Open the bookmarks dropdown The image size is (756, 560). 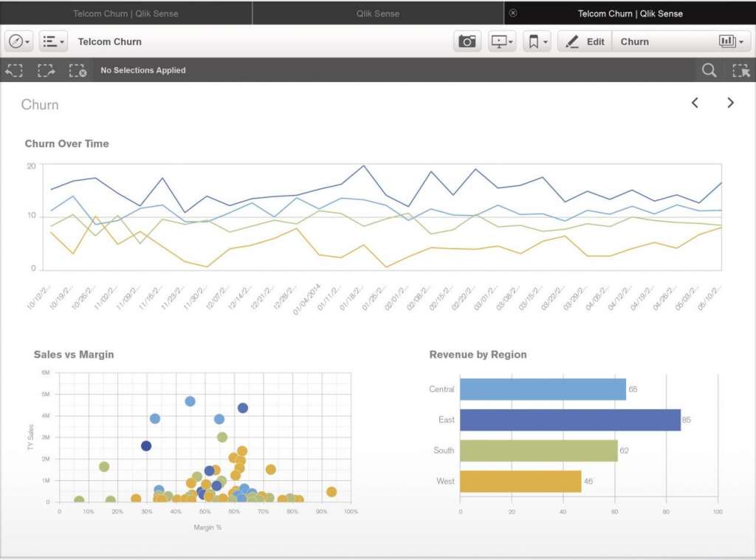[537, 42]
